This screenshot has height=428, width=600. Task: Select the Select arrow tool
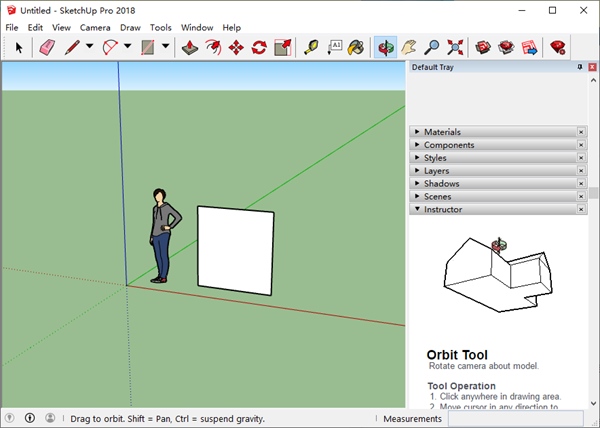coord(19,48)
